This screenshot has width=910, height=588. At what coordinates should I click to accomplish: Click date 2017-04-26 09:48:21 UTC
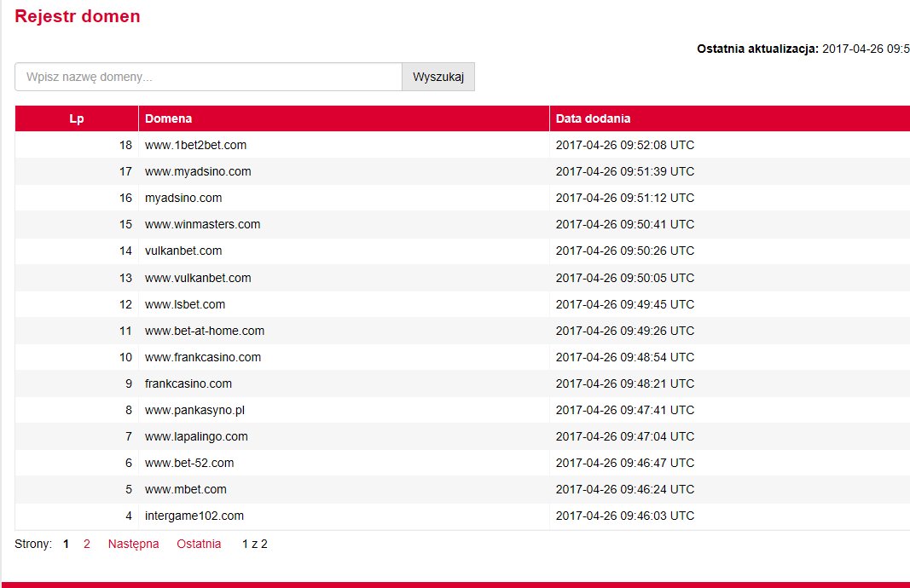tap(625, 383)
